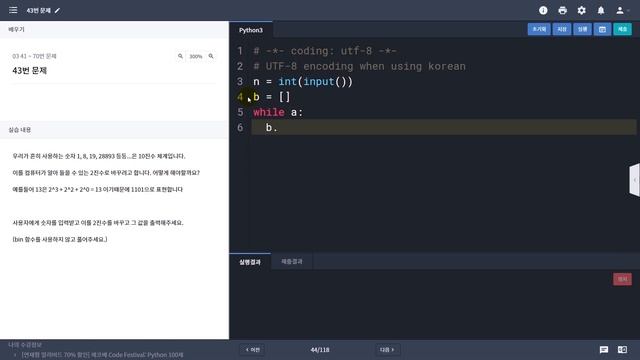This screenshot has height=360, width=640.
Task: Open the info icon in top bar
Action: tap(543, 11)
